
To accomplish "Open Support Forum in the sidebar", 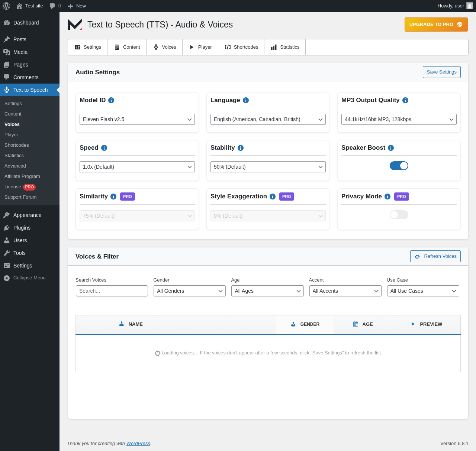I will pos(30,197).
